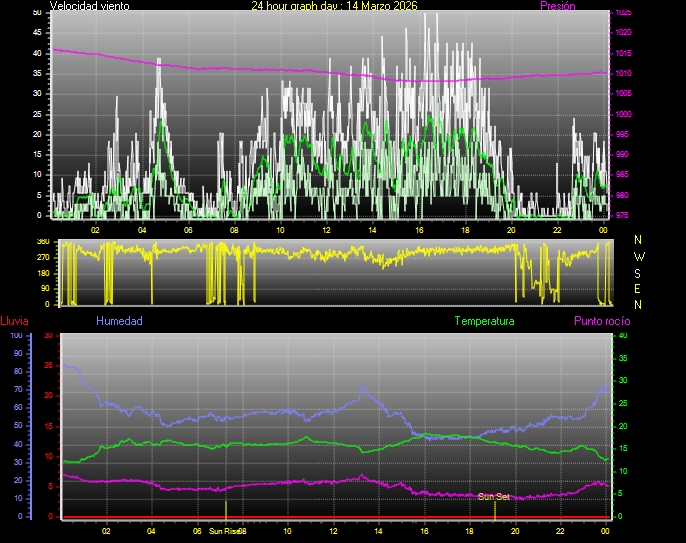Click the 24 hour graph day title
Image resolution: width=686 pixels, height=543 pixels.
click(x=334, y=6)
